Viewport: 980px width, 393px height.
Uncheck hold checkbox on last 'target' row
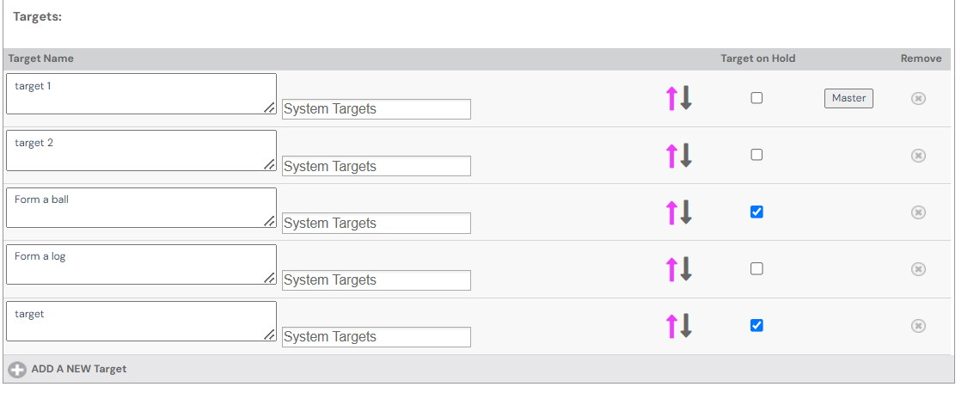(756, 325)
